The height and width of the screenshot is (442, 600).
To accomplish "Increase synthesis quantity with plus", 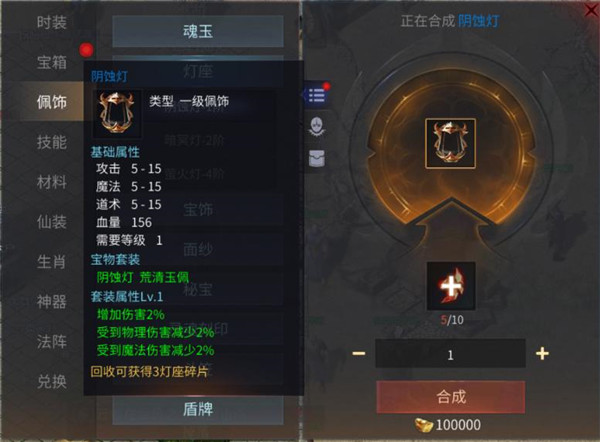I will click(x=542, y=353).
